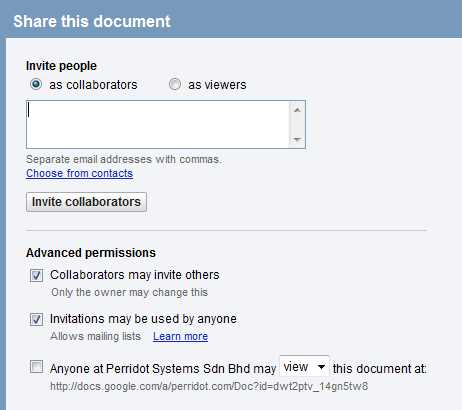Open the 'Choose from contacts' link
Screen dimensions: 462x410
click(x=79, y=173)
